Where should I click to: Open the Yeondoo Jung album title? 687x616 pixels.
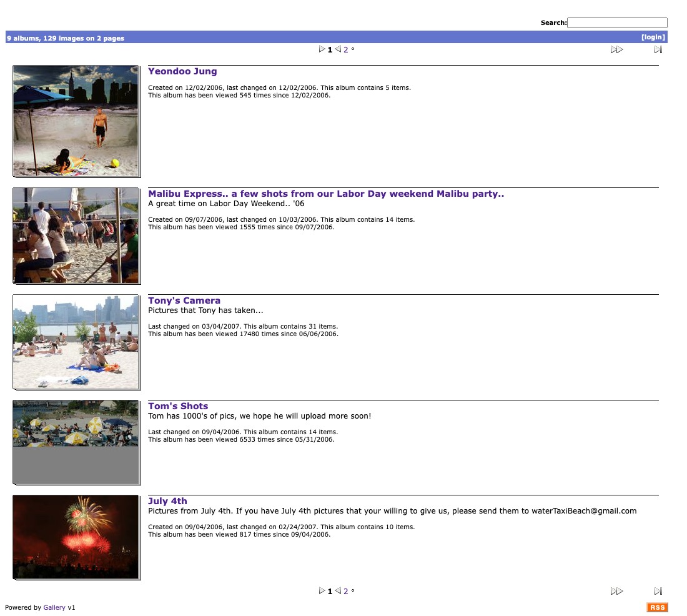coord(182,71)
